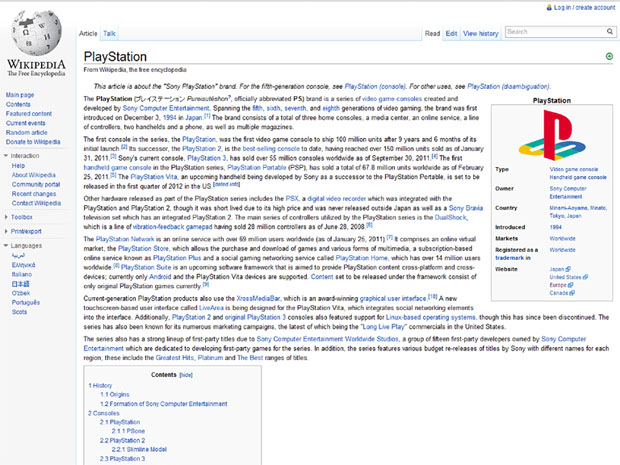Jump to 2.3 PlayStation 3 in contents

click(x=122, y=459)
